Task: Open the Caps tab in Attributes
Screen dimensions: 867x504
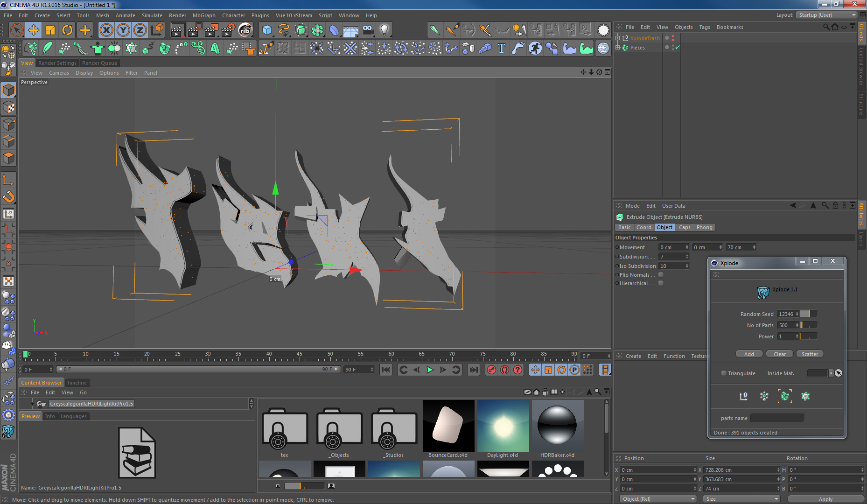Action: click(x=685, y=227)
